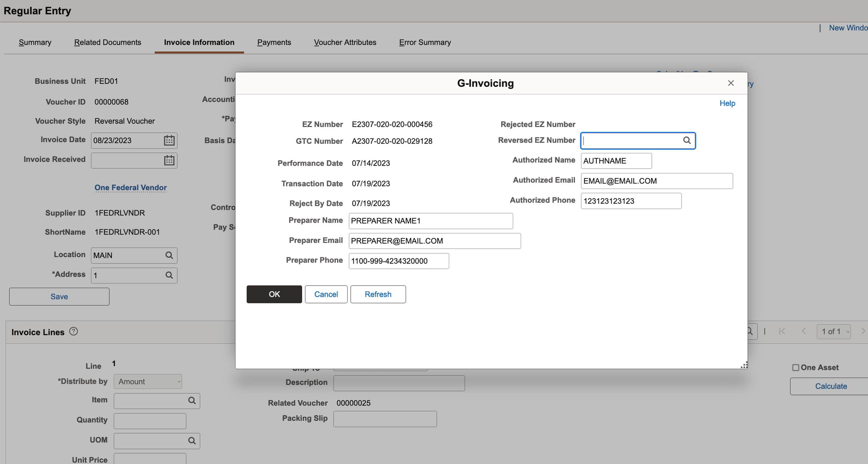This screenshot has width=868, height=464.
Task: Open the Error Summary tab
Action: click(x=425, y=42)
